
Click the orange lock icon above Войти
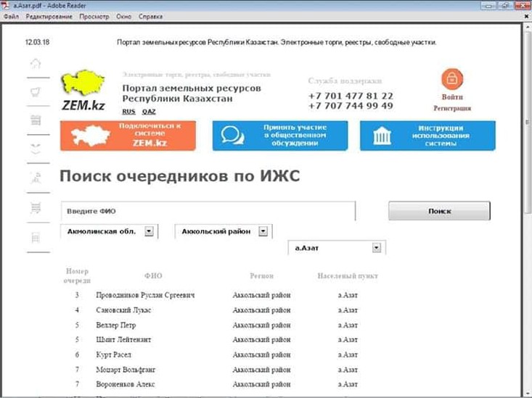[x=451, y=79]
